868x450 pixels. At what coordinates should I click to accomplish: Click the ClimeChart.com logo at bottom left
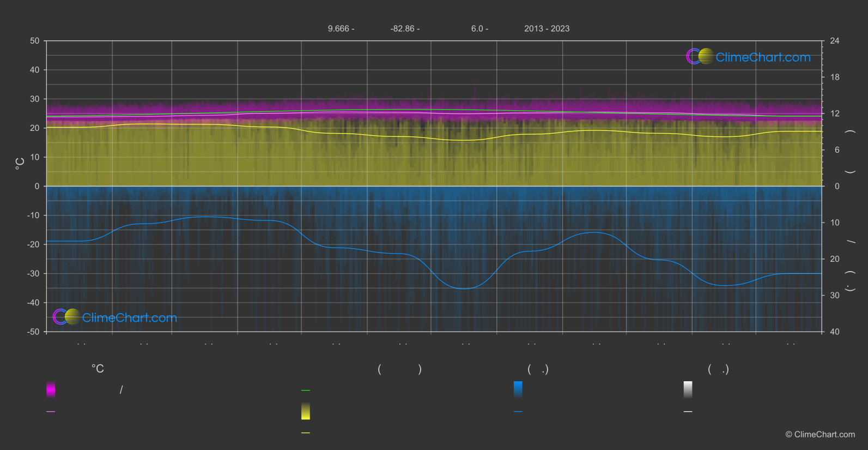tap(115, 317)
